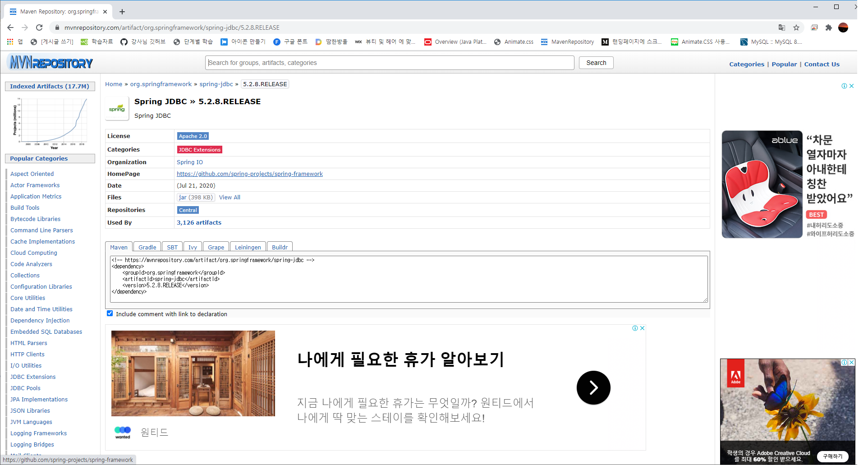Open the Overview Java Platform bookmark
Screen dimensions: 868x465
coord(455,41)
